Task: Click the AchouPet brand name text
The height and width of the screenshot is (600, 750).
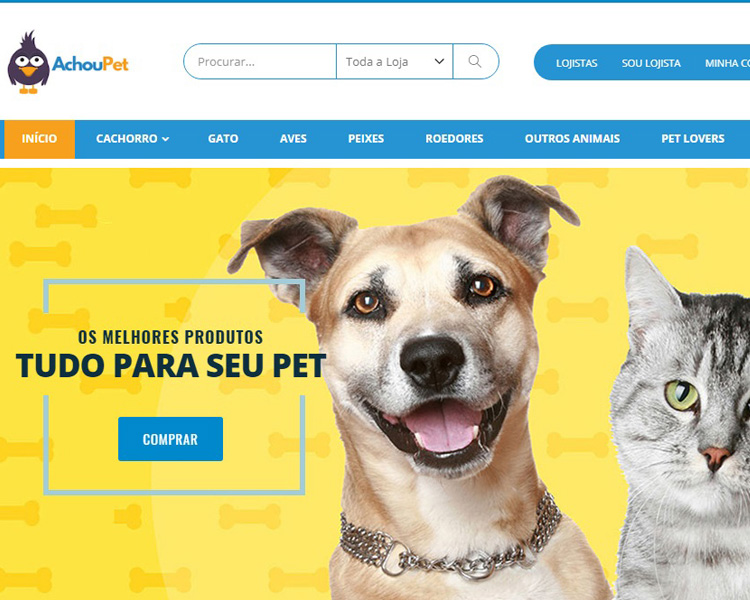Action: click(90, 64)
